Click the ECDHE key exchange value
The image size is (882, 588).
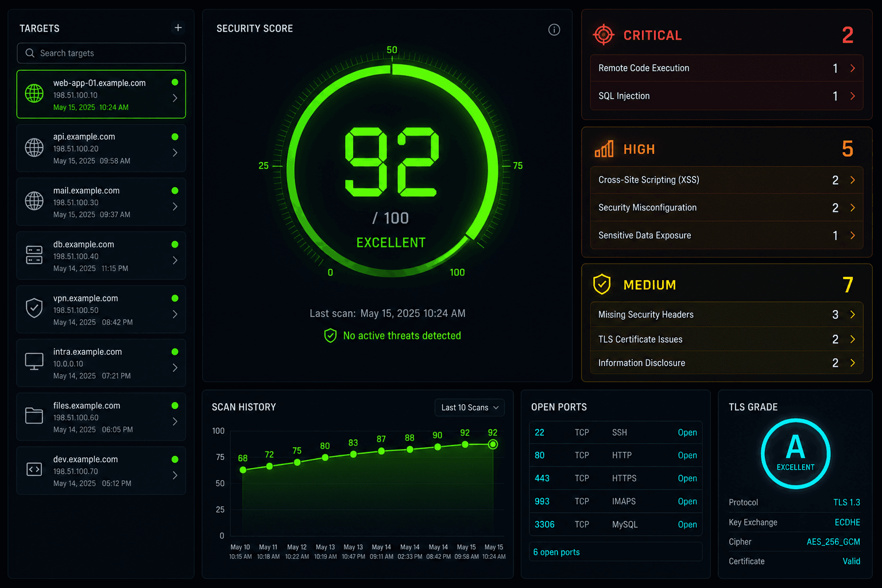[x=848, y=522]
